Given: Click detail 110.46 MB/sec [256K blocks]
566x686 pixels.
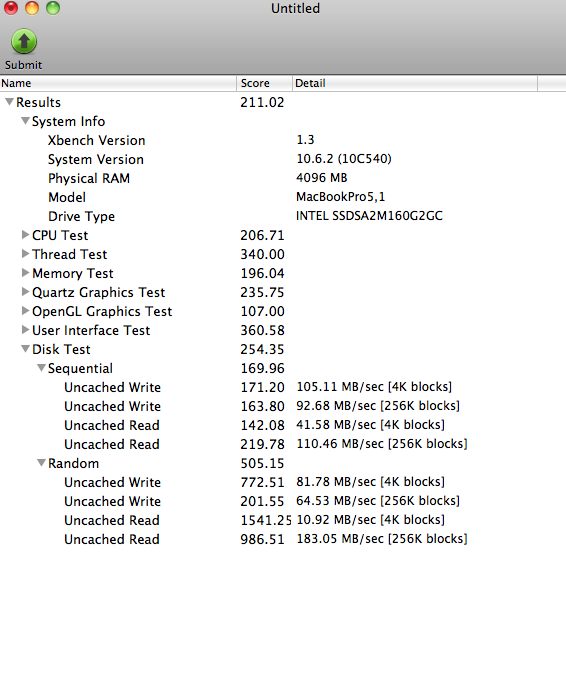Looking at the screenshot, I should pyautogui.click(x=382, y=444).
